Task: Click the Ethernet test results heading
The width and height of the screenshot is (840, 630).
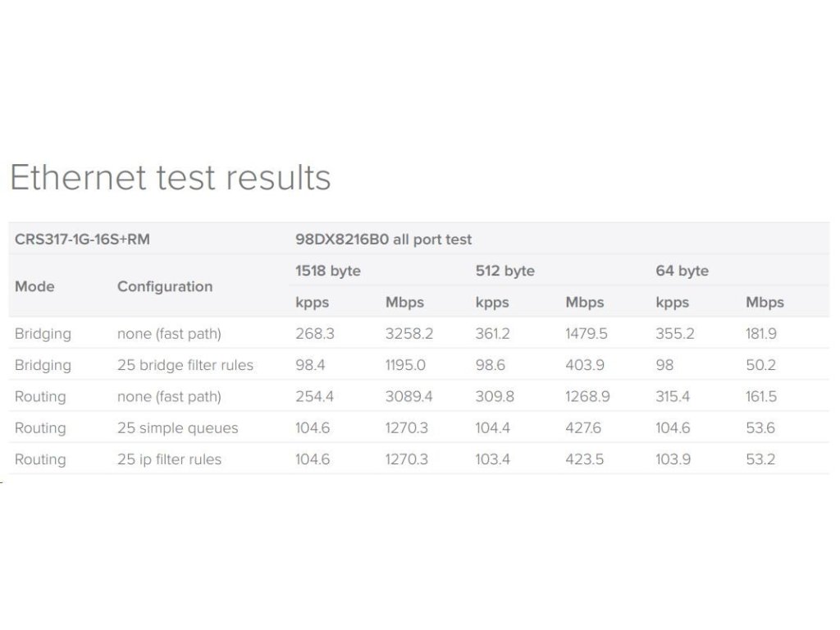Action: [170, 178]
